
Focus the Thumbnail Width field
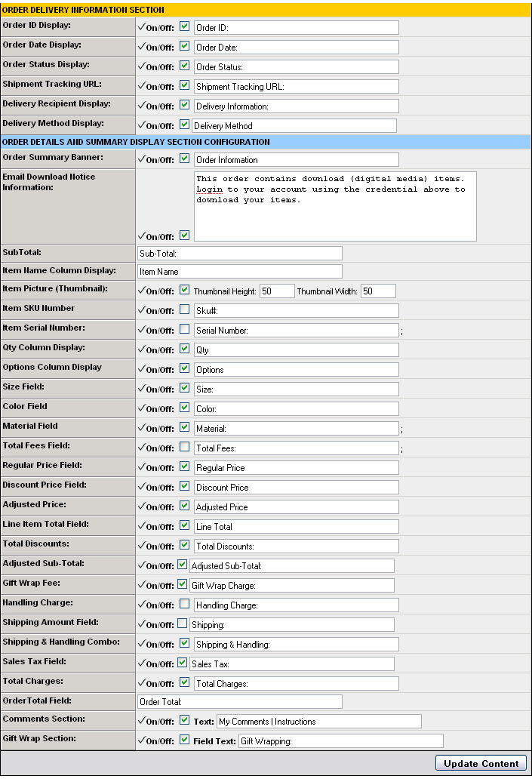coord(379,291)
